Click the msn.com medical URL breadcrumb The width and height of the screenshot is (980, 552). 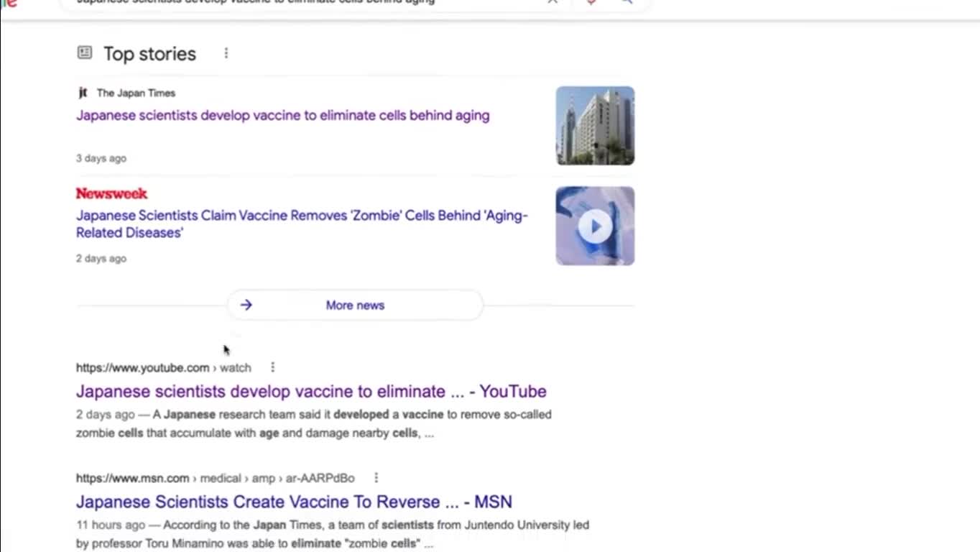216,478
